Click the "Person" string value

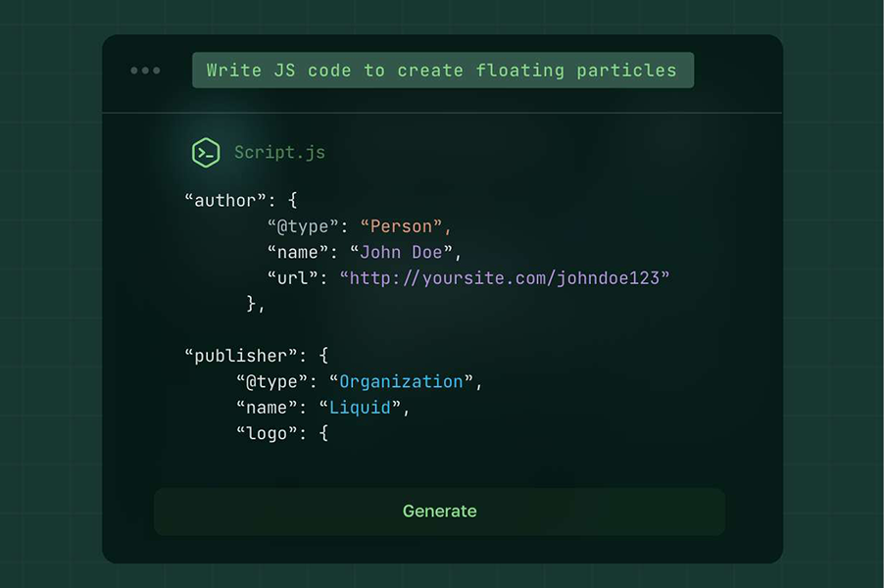click(406, 227)
